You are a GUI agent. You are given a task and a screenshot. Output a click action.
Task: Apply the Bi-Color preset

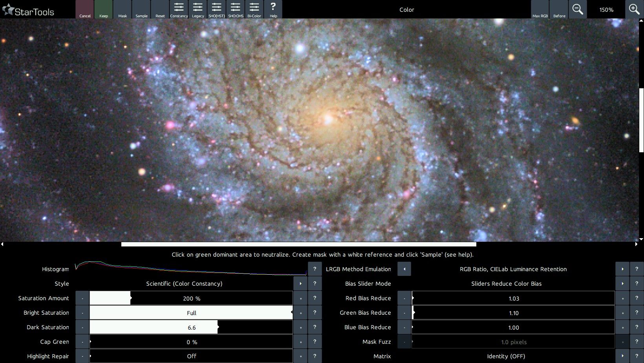254,9
